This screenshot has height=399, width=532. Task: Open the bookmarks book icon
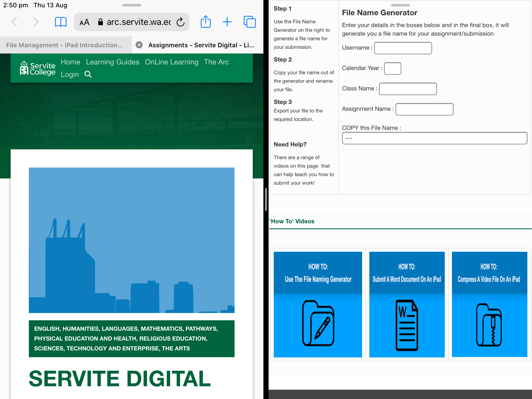tap(61, 22)
